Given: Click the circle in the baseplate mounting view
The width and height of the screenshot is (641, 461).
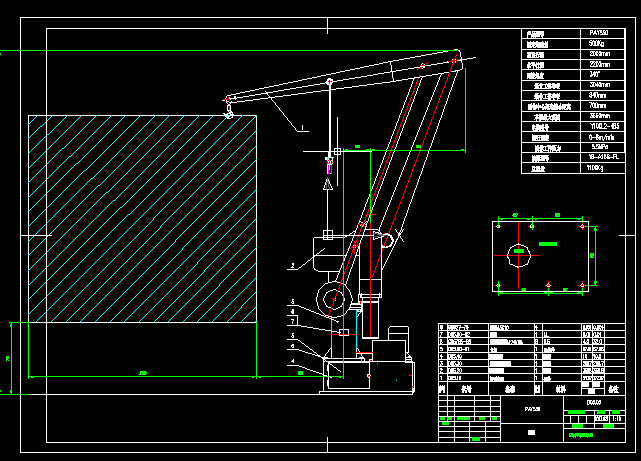Looking at the screenshot, I should tap(519, 255).
